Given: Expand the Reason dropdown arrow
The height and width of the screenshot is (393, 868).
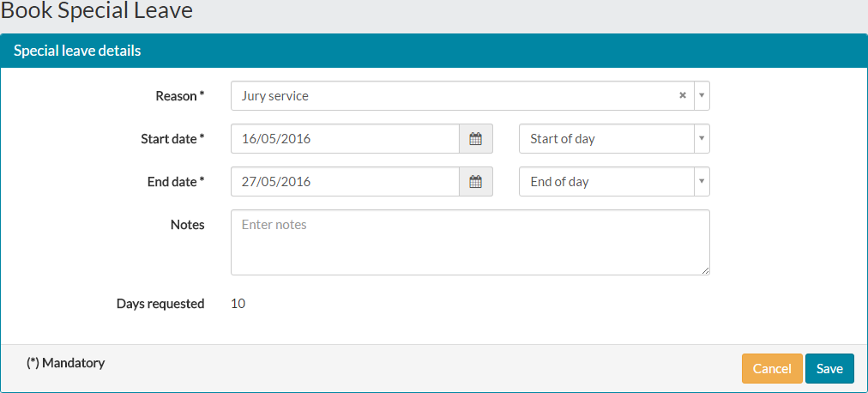Looking at the screenshot, I should 702,96.
